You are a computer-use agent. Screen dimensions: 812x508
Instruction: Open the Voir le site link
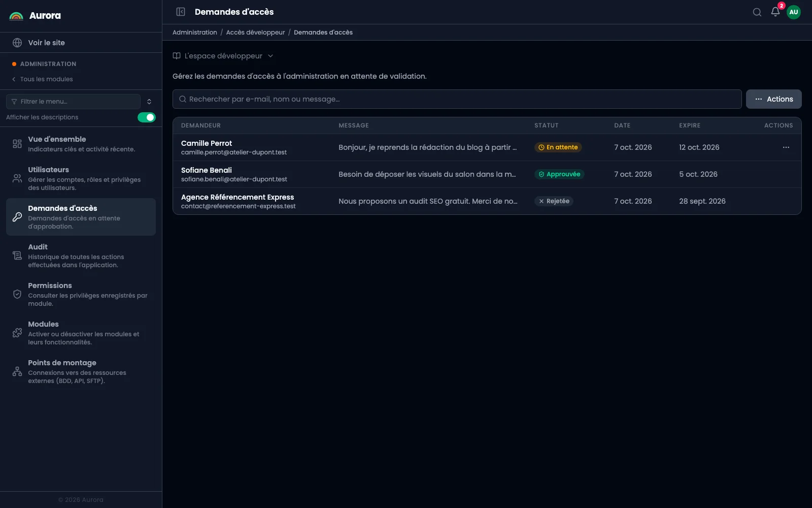click(x=81, y=43)
